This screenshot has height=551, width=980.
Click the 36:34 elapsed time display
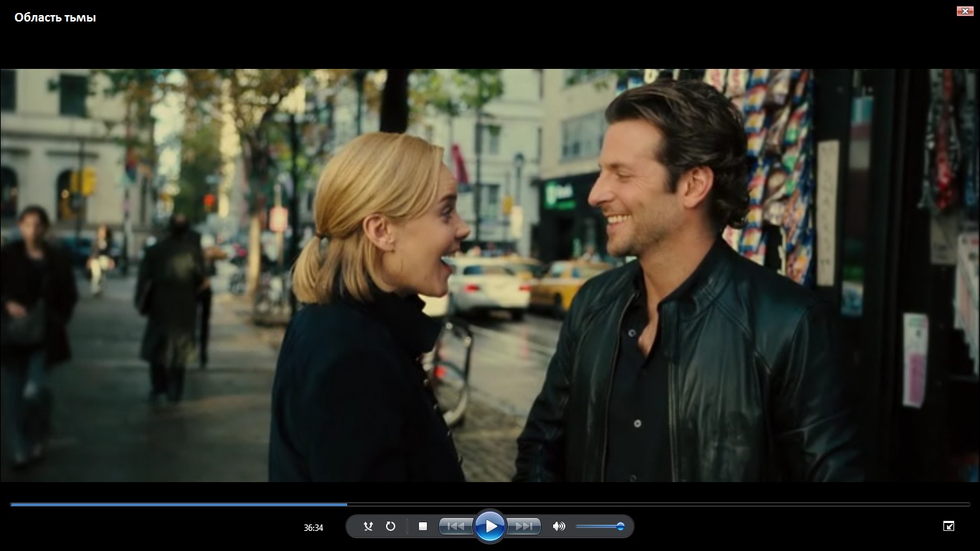(314, 527)
